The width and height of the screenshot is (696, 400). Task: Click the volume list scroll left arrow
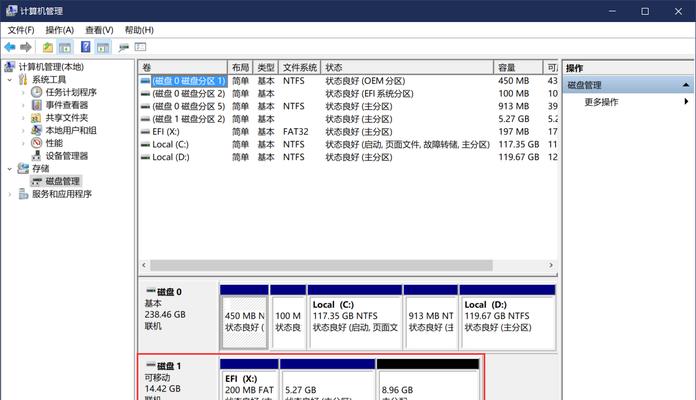(x=144, y=265)
